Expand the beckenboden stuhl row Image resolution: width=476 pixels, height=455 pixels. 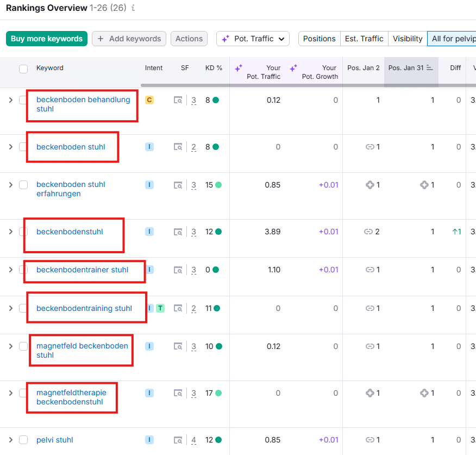click(x=11, y=147)
